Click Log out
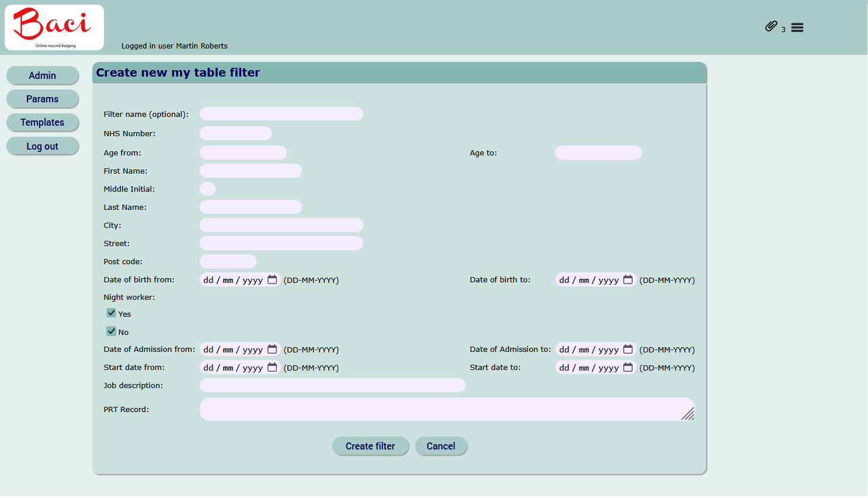This screenshot has width=868, height=498. (43, 146)
